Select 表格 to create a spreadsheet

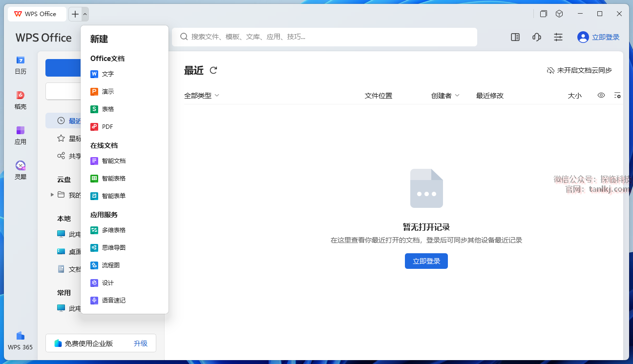(x=107, y=109)
